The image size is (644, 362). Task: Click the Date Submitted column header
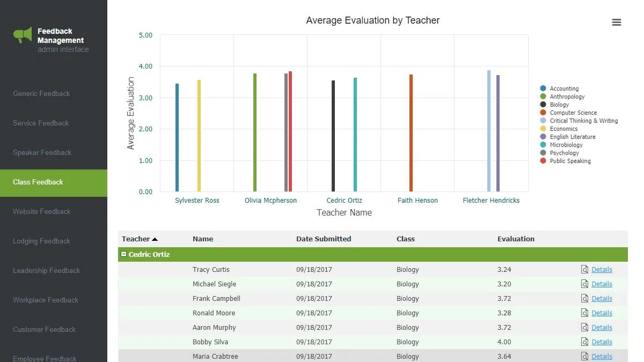coord(323,239)
